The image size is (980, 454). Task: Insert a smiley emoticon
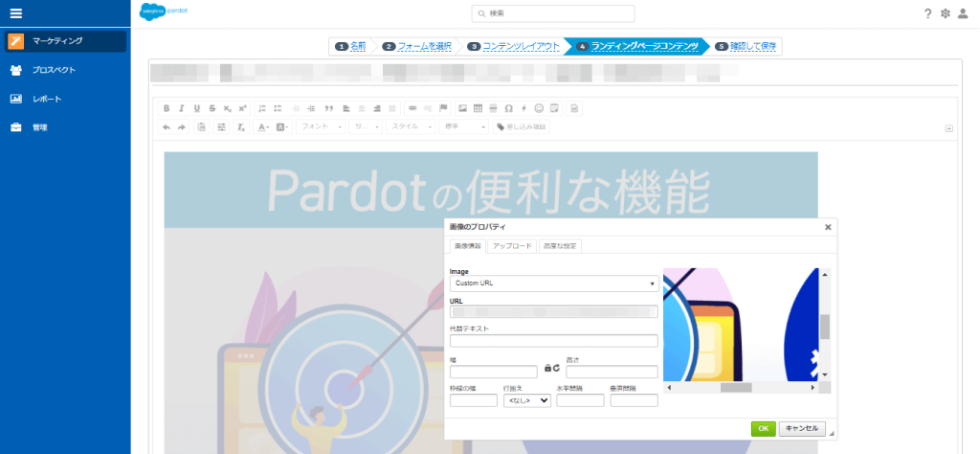coord(539,108)
